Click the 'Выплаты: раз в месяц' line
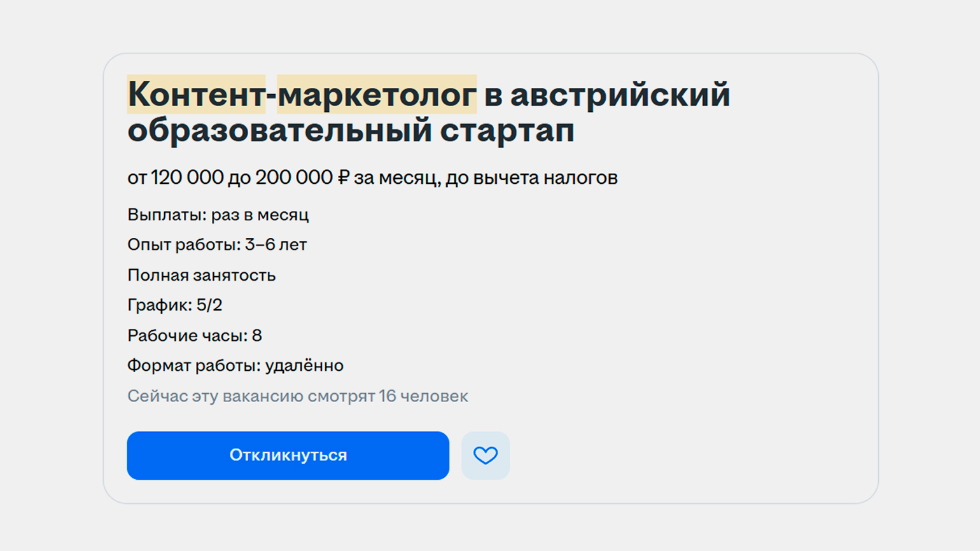 tap(218, 215)
